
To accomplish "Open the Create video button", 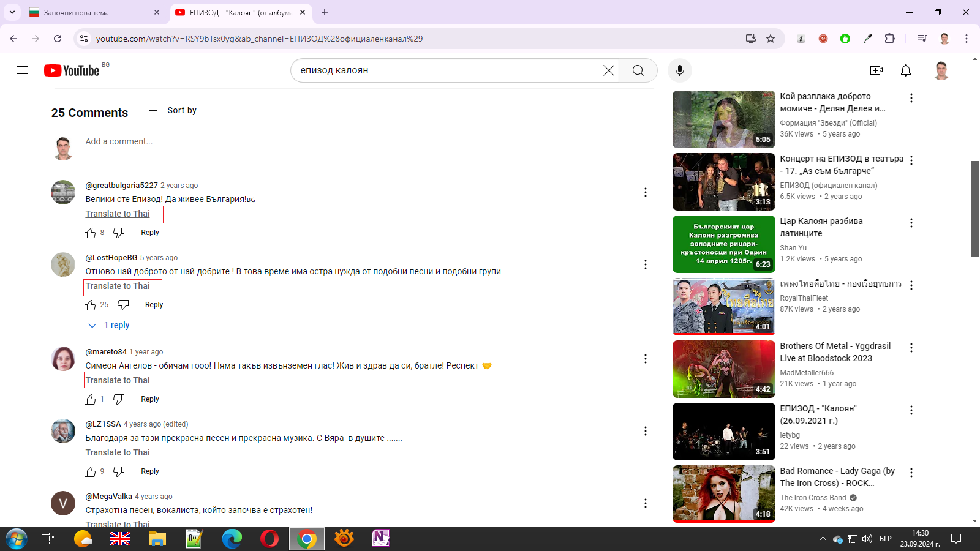I will click(876, 70).
